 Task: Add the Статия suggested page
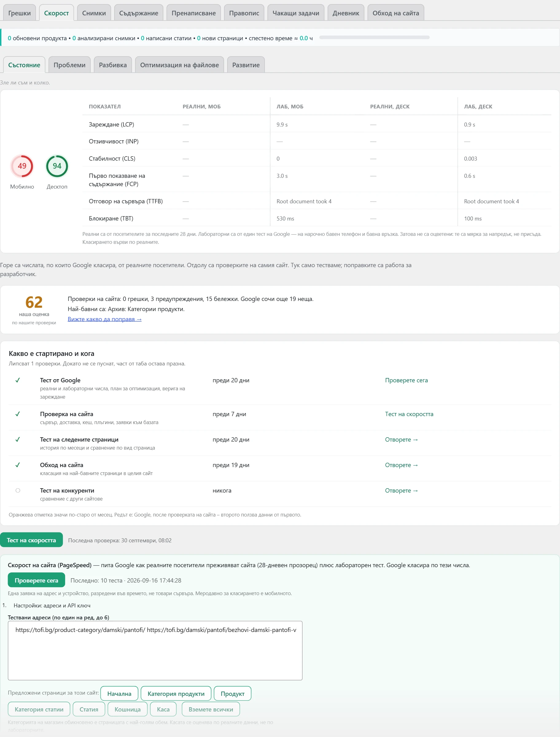pyautogui.click(x=89, y=709)
